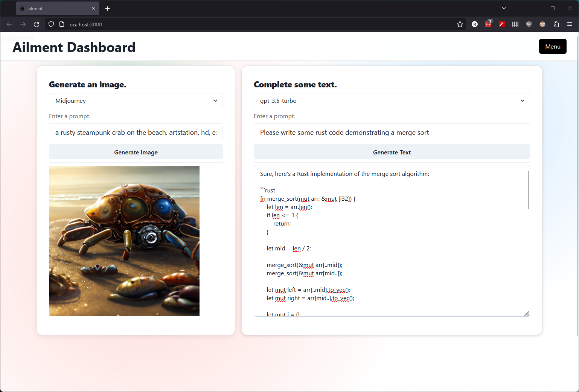Click the 'Generate an image.' heading

(x=88, y=84)
